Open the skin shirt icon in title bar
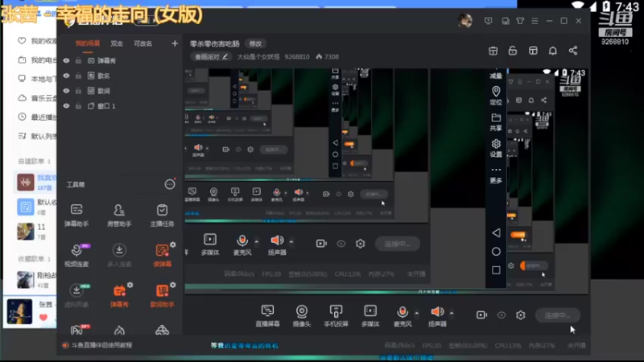 (x=520, y=21)
